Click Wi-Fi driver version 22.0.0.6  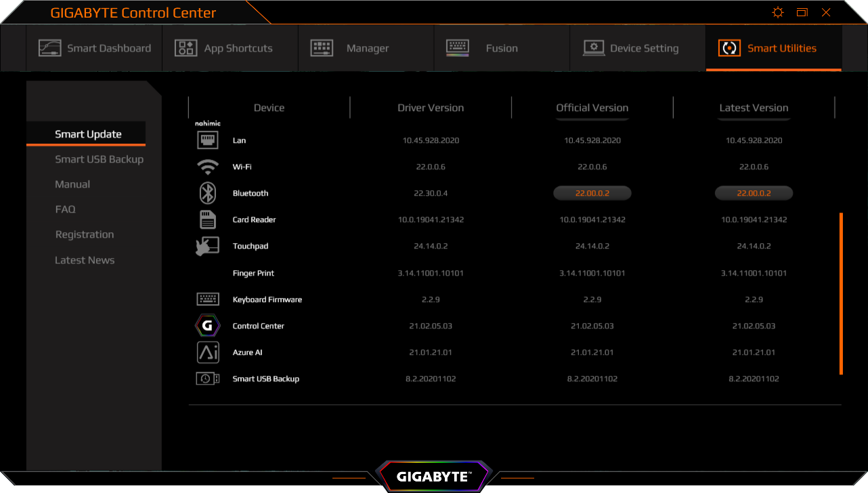pyautogui.click(x=431, y=167)
